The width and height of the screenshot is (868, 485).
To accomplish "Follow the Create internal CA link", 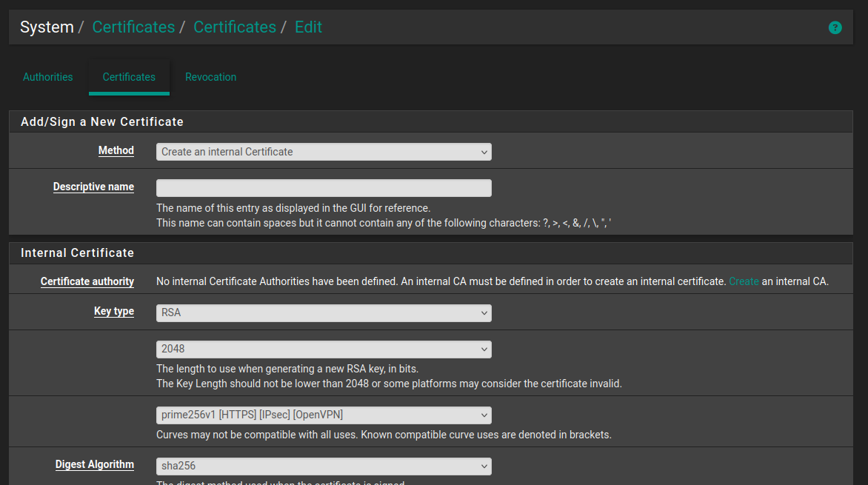I will pos(744,281).
